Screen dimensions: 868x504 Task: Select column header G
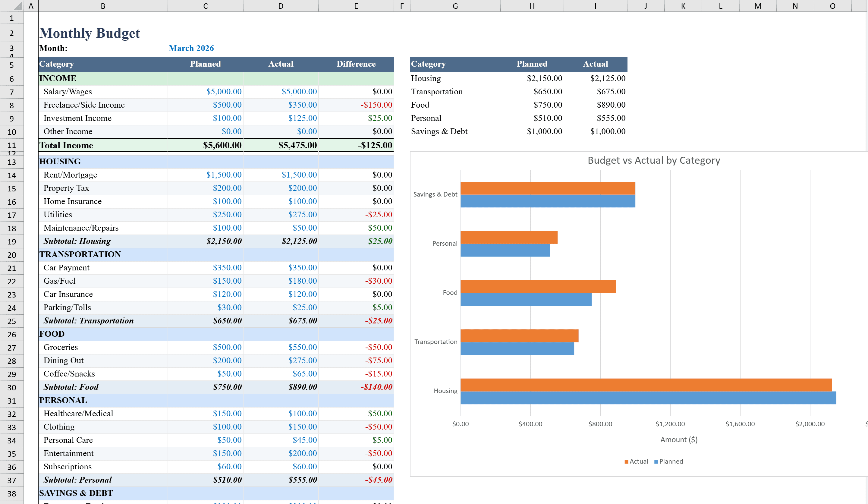tap(455, 6)
